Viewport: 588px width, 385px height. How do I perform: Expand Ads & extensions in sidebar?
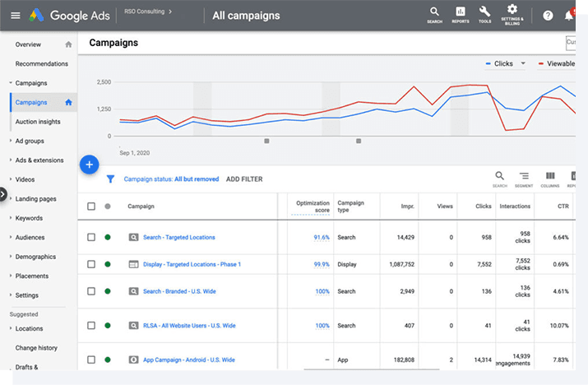click(11, 160)
